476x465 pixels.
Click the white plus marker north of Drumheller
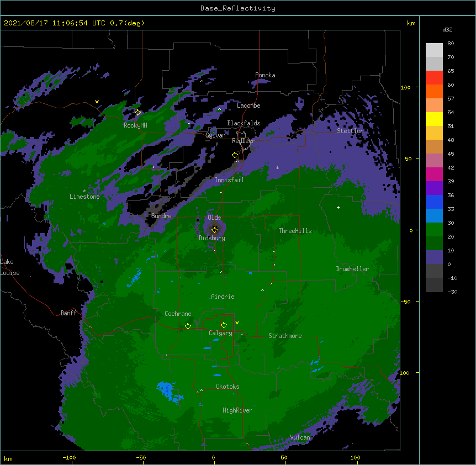338,207
